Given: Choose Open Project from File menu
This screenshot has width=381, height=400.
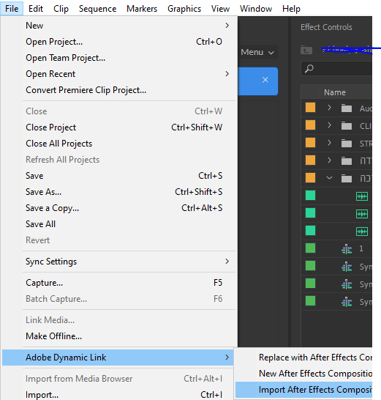Looking at the screenshot, I should [119, 42].
